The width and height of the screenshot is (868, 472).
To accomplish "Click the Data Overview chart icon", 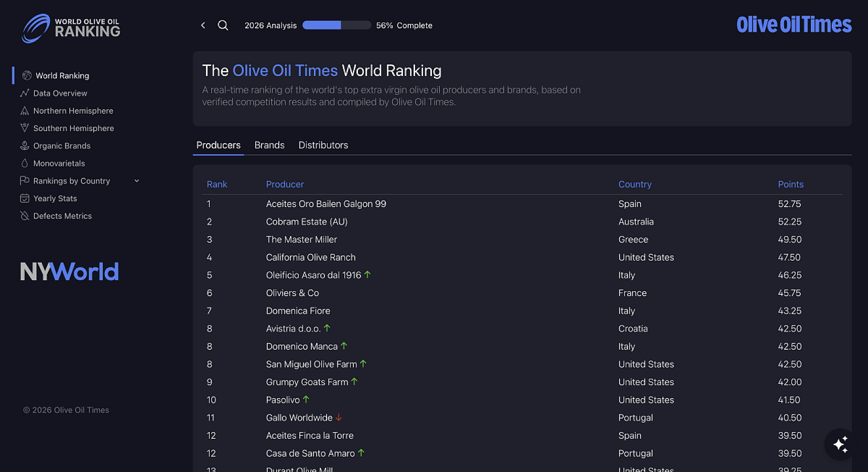I will point(25,93).
